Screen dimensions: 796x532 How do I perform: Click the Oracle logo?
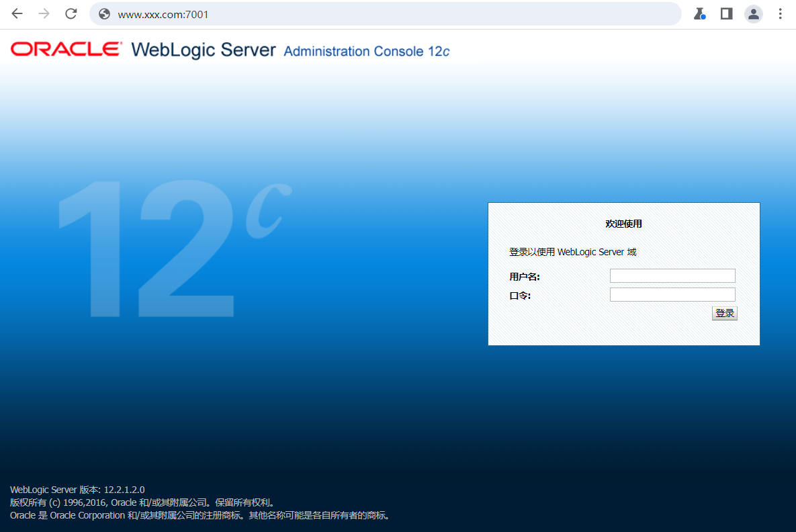coord(65,49)
